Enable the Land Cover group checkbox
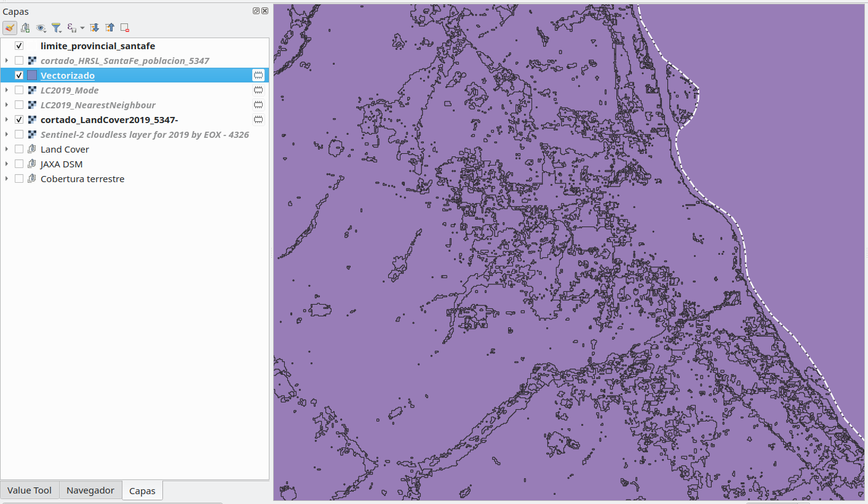868x504 pixels. pyautogui.click(x=19, y=149)
